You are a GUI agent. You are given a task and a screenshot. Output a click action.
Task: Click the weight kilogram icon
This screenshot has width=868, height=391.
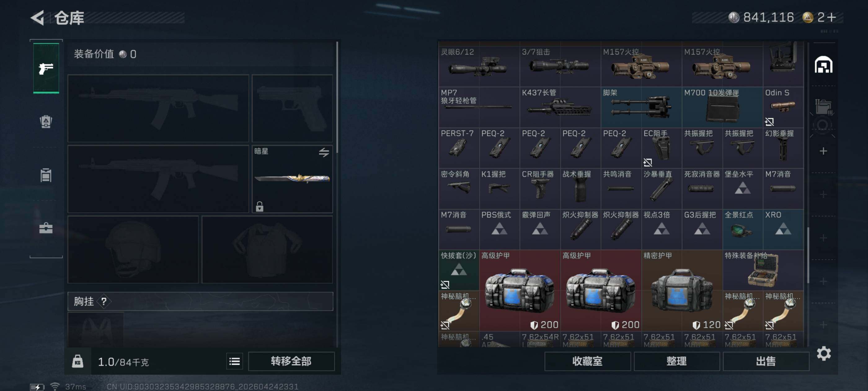tap(77, 361)
